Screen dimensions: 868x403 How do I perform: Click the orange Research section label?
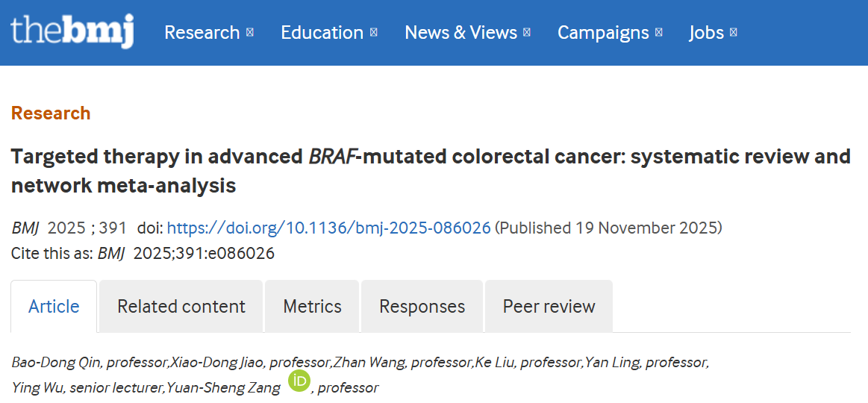tap(51, 113)
